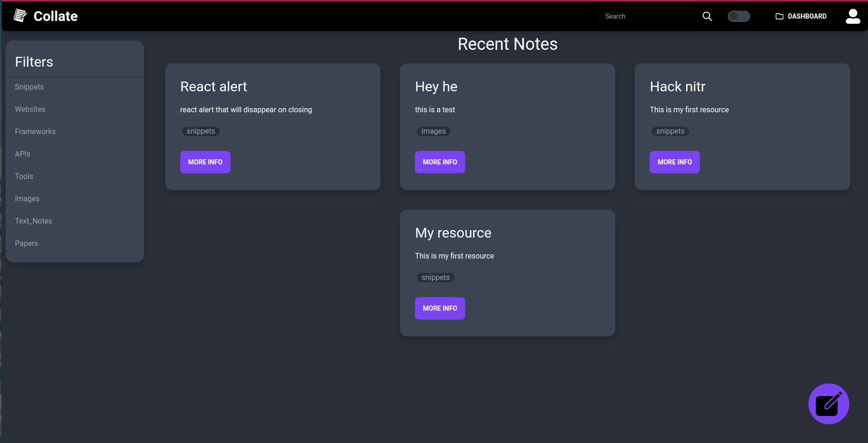Select the Images filter
Viewport: 868px width, 443px height.
(x=27, y=198)
